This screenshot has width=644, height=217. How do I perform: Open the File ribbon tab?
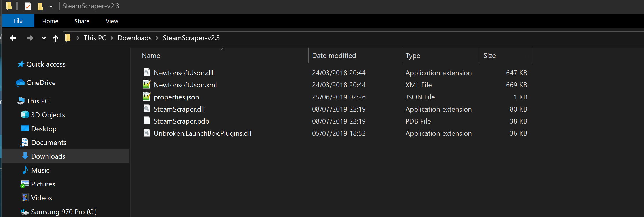(x=18, y=21)
